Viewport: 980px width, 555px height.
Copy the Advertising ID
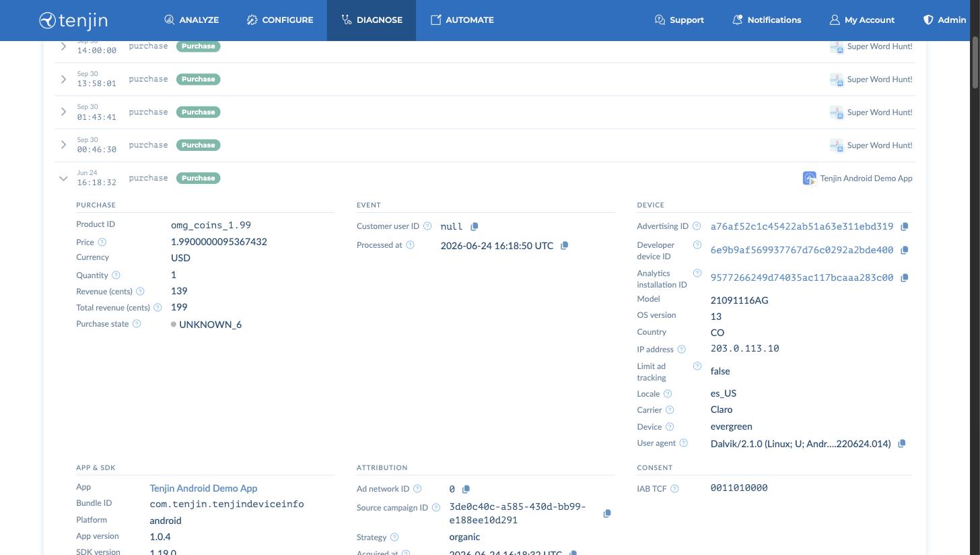(x=905, y=226)
